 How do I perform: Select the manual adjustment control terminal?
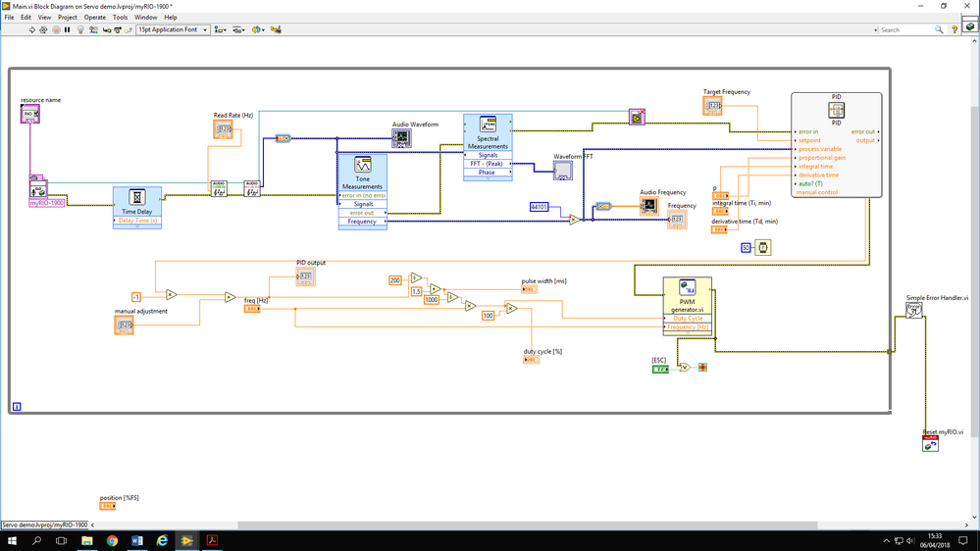[124, 325]
